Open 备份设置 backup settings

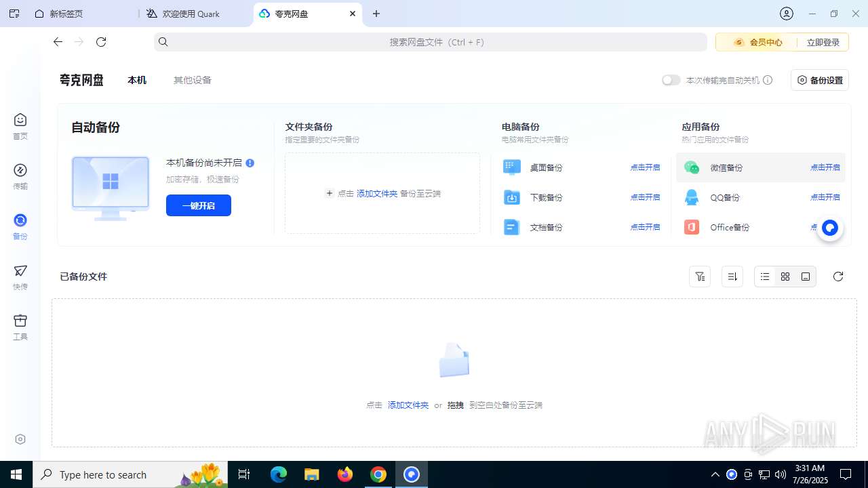tap(820, 80)
